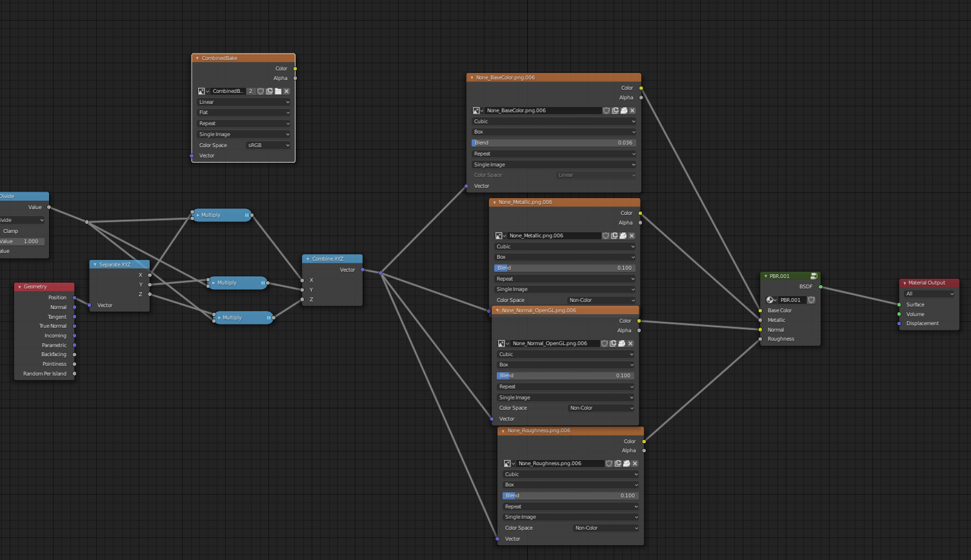Duplicate the None_Metallic image datablock
Screen dimensions: 971x560
[614, 235]
